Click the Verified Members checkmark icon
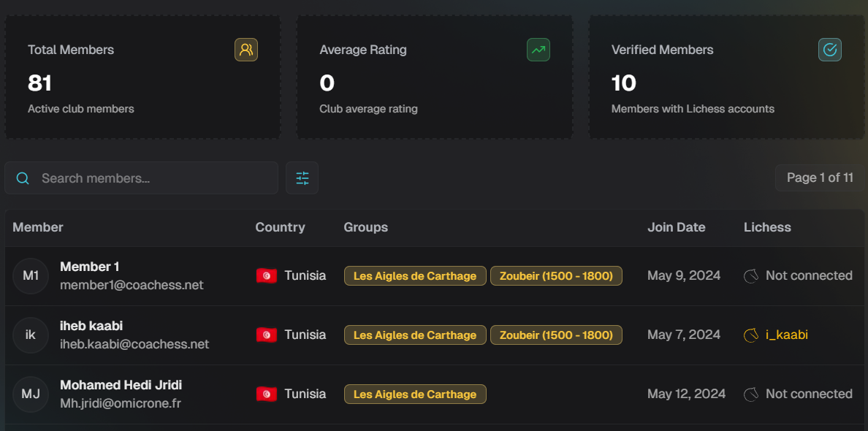The image size is (868, 431). coord(830,50)
